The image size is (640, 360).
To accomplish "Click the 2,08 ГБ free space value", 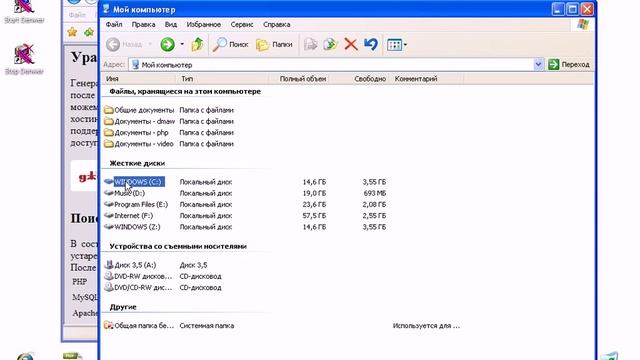I will (x=374, y=204).
